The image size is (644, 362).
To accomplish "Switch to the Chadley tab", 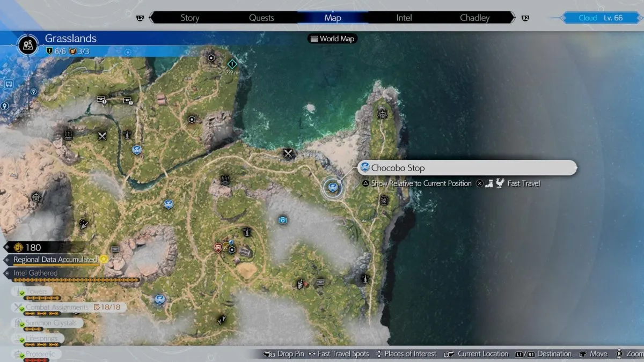I will coord(475,18).
